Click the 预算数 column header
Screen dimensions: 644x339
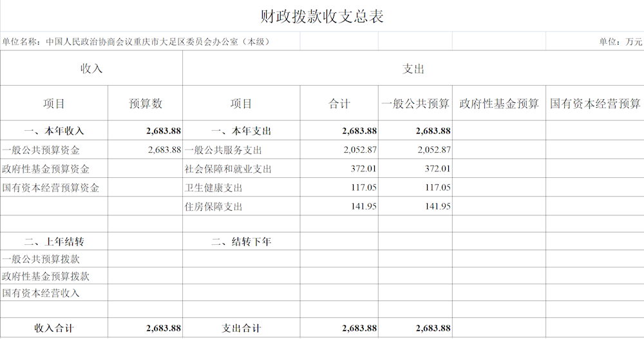(x=146, y=104)
